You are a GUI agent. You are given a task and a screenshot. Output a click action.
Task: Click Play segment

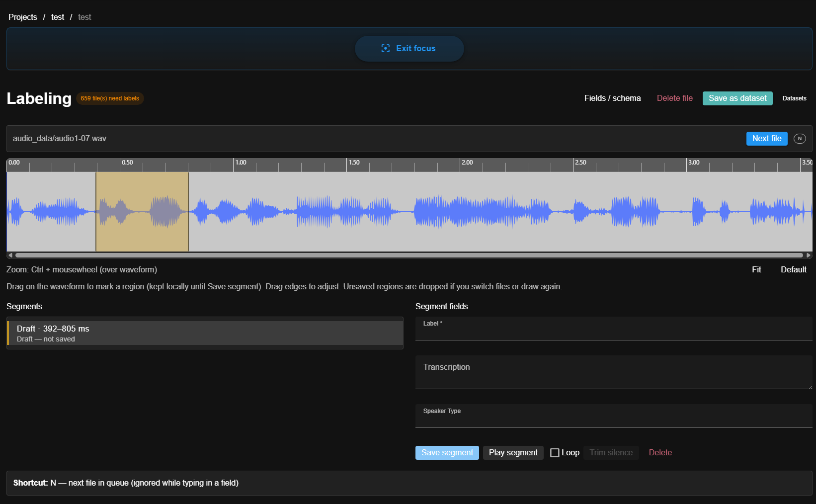click(x=513, y=453)
